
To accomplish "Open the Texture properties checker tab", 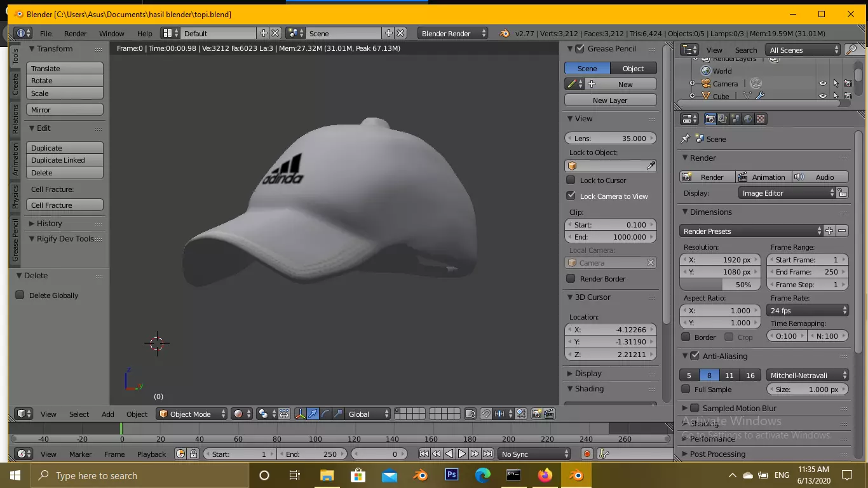I will click(761, 119).
